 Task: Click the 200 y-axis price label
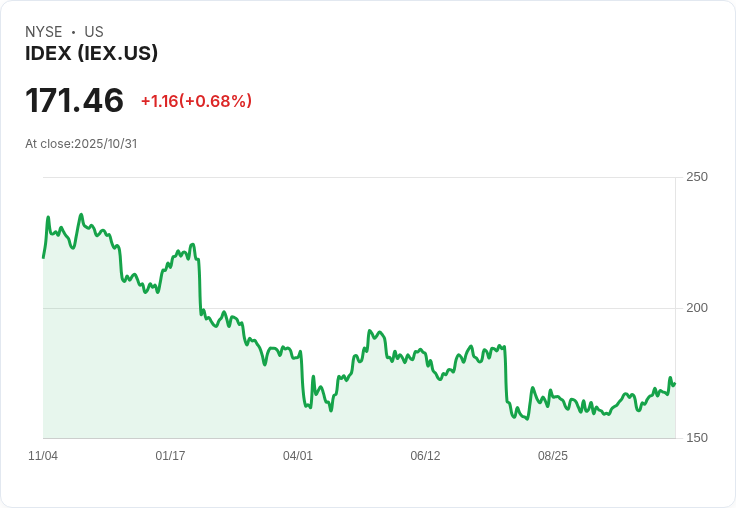click(x=696, y=308)
